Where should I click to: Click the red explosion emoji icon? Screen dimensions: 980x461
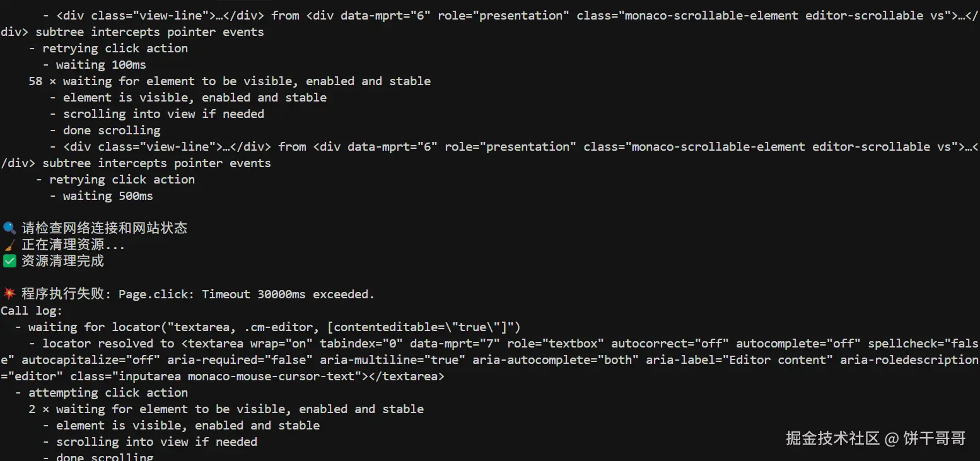click(9, 294)
